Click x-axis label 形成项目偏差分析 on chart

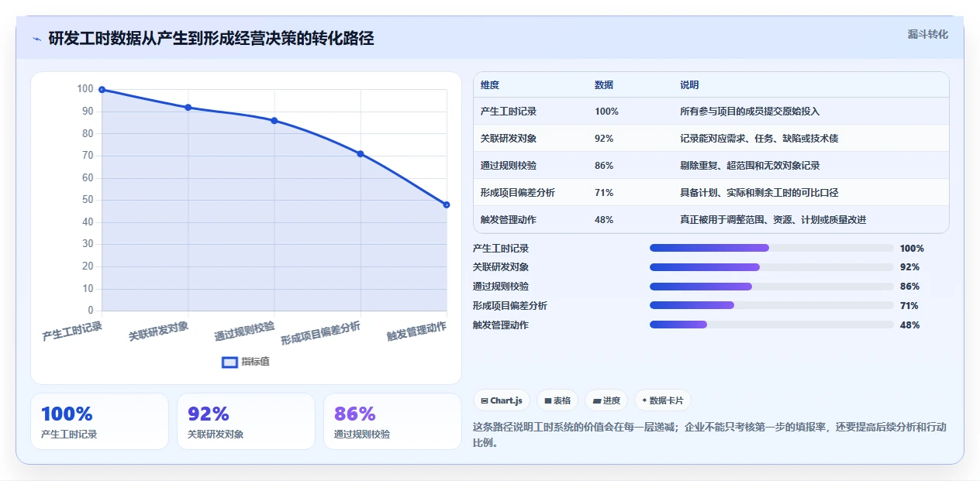(x=321, y=333)
